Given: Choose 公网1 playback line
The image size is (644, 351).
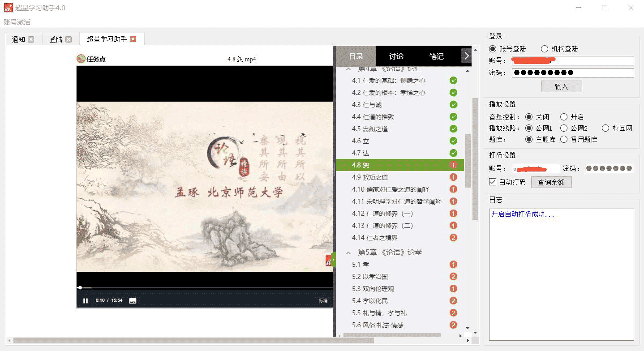Looking at the screenshot, I should (x=529, y=128).
